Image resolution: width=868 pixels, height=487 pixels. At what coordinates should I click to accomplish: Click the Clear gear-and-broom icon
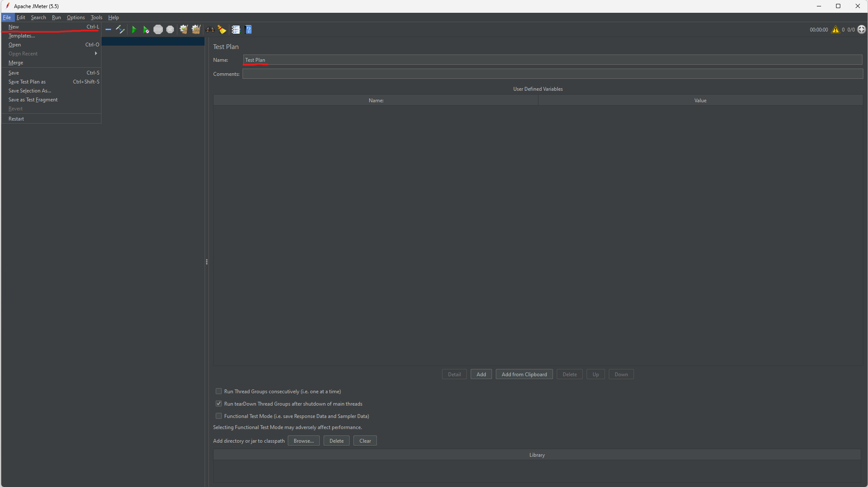184,29
